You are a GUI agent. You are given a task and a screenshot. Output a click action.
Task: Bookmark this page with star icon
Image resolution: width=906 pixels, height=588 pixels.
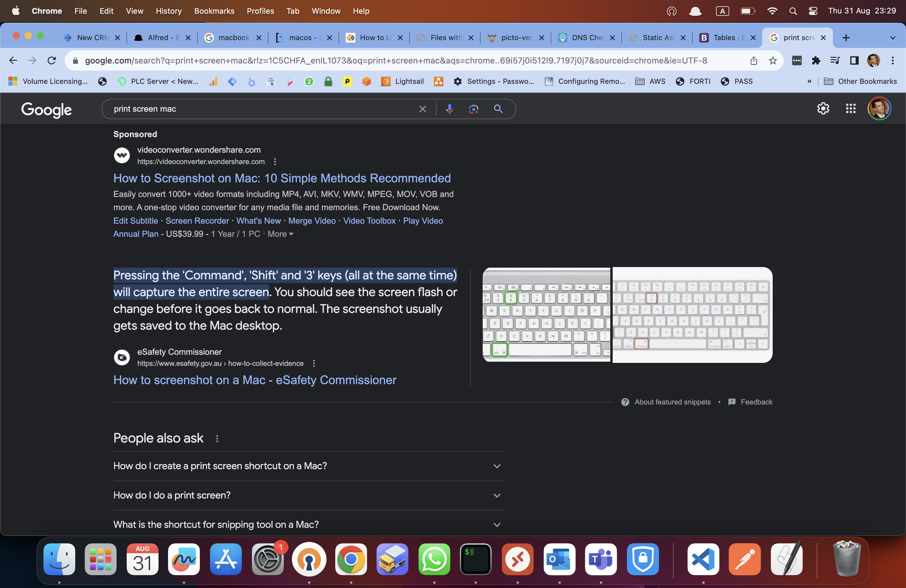(773, 60)
